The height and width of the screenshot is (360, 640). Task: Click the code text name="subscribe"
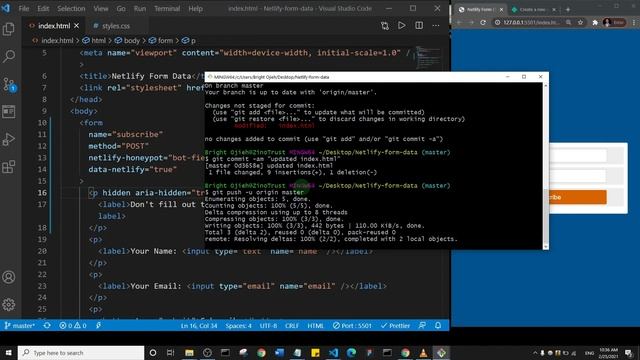pyautogui.click(x=126, y=134)
